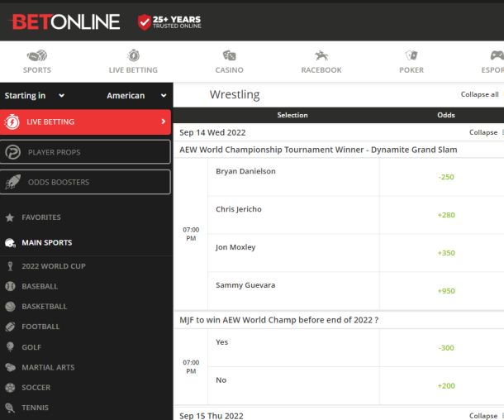
Task: Open Esports via the gamepad icon
Action: pos(497,55)
